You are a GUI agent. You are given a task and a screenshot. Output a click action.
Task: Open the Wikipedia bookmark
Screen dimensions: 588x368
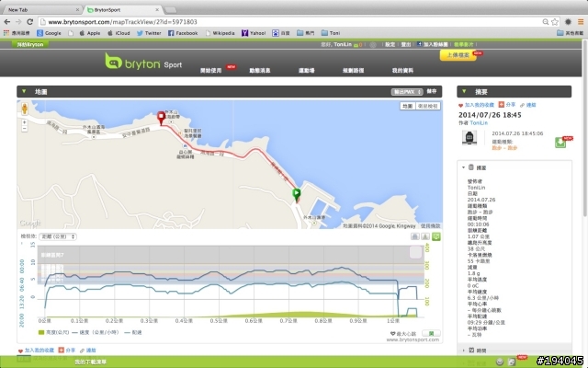[x=220, y=33]
